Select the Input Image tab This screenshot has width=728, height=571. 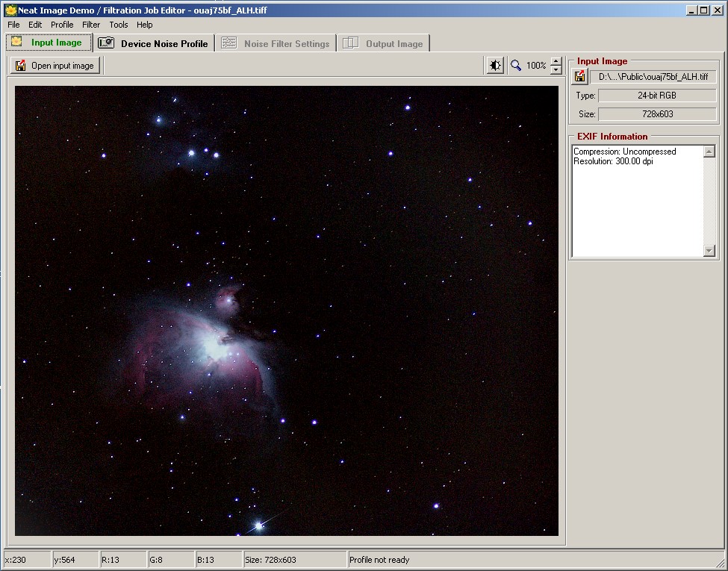(49, 43)
